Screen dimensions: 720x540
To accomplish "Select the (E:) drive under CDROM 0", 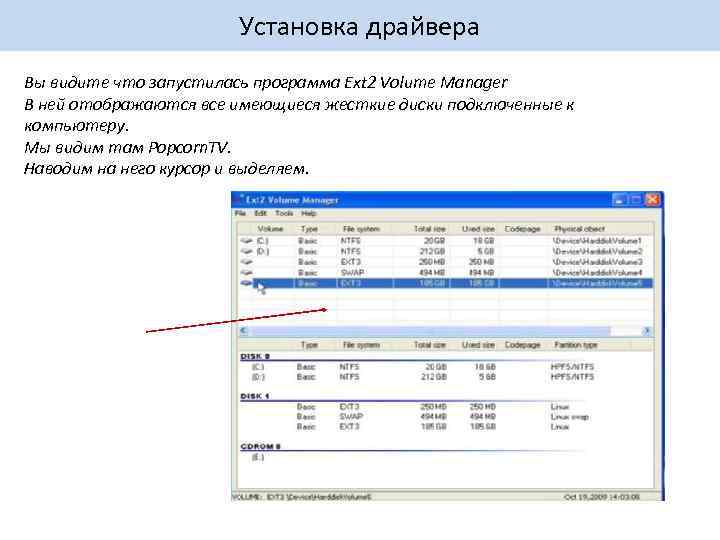I will point(258,457).
